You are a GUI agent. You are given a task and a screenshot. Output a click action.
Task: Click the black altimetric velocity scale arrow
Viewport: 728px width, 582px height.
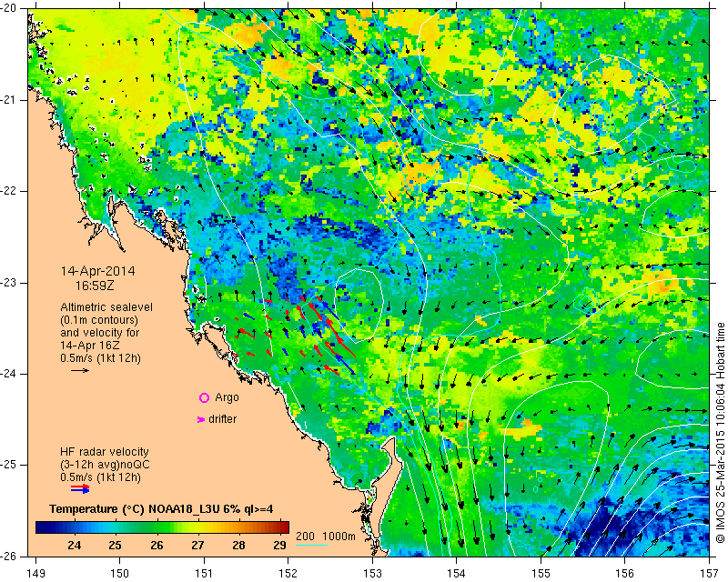tap(80, 370)
